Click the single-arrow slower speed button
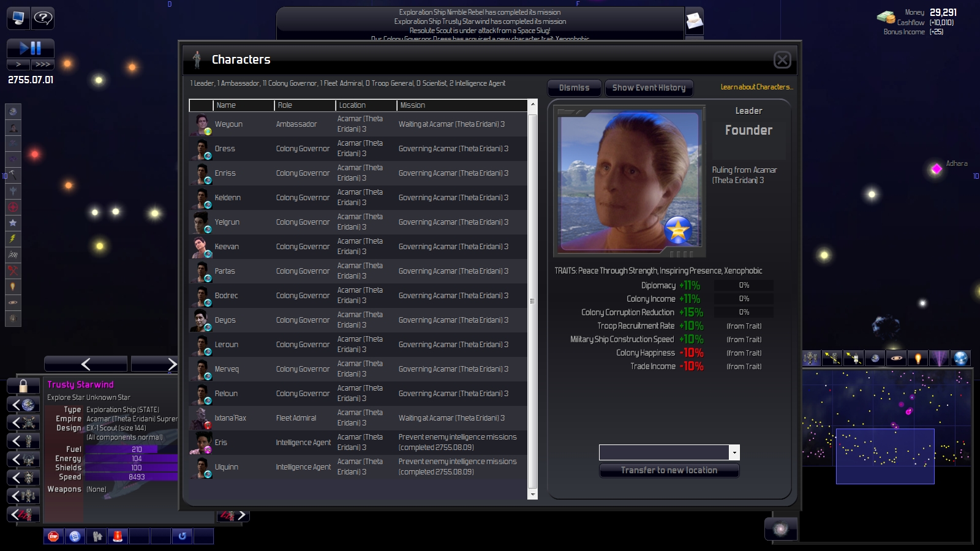980x551 pixels. (x=18, y=64)
